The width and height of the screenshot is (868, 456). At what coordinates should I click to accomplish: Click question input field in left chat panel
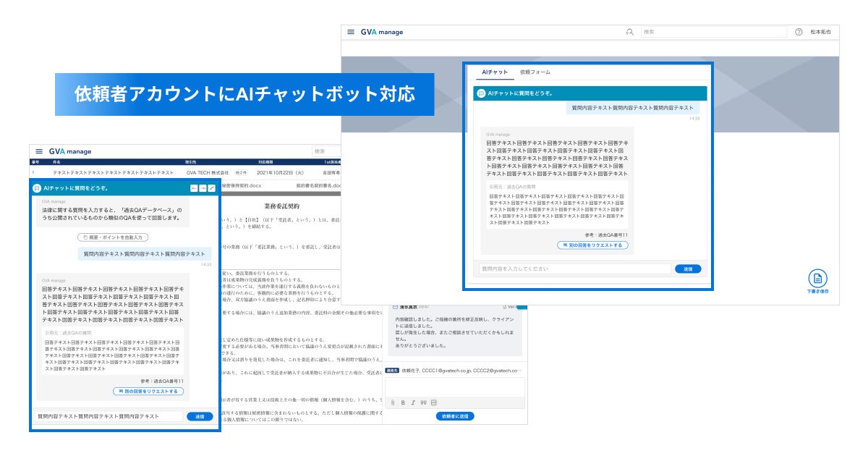coord(109,416)
